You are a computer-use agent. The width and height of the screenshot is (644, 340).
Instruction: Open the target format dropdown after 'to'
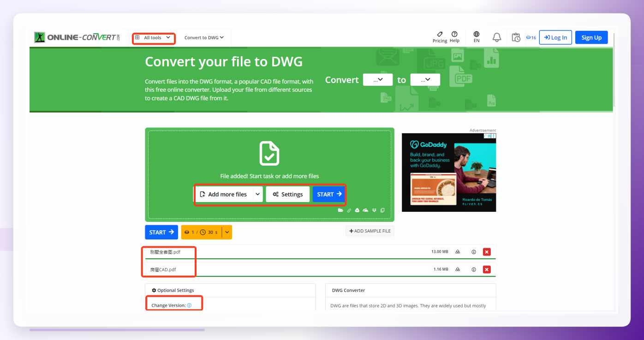pos(425,80)
